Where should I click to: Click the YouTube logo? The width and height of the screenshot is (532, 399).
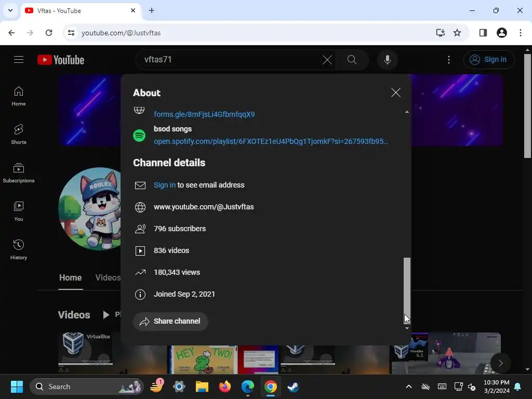pyautogui.click(x=61, y=60)
